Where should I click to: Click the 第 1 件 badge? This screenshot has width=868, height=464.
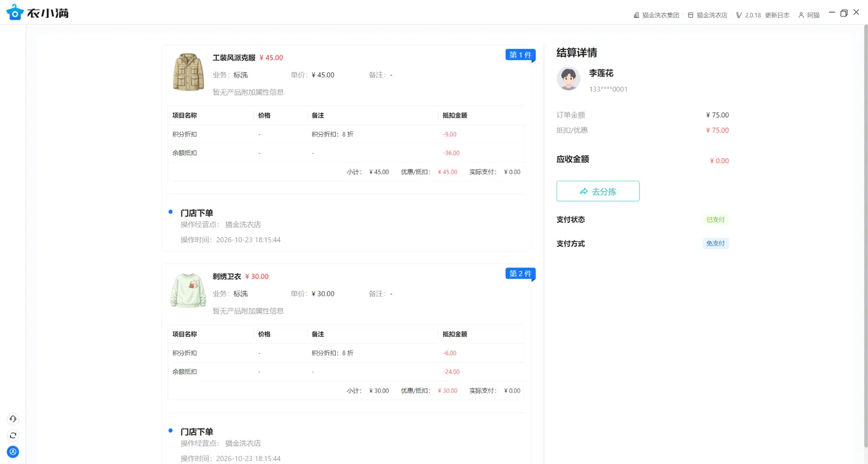point(520,55)
